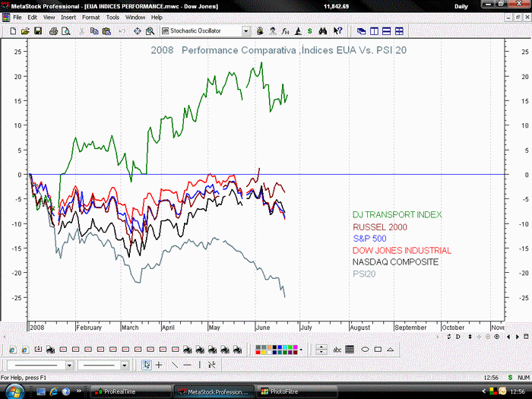
Task: Click the grid table tool icon
Action: click(350, 350)
